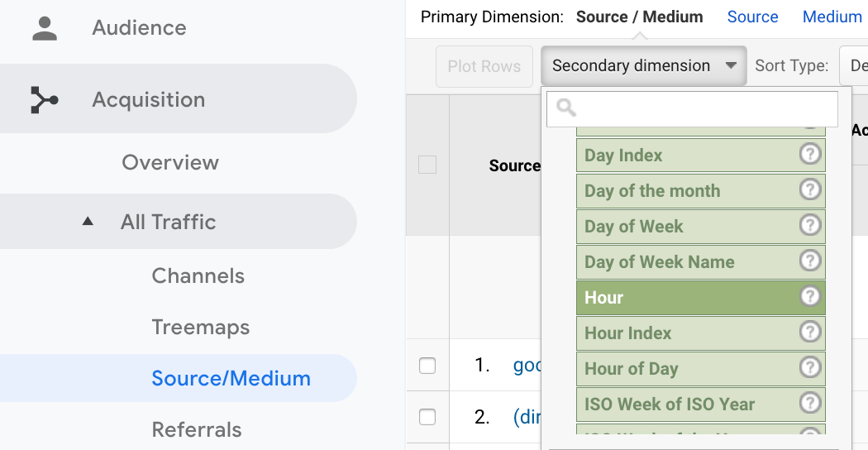Open the Treemaps report
Viewport: 868px width, 450px height.
click(x=200, y=327)
